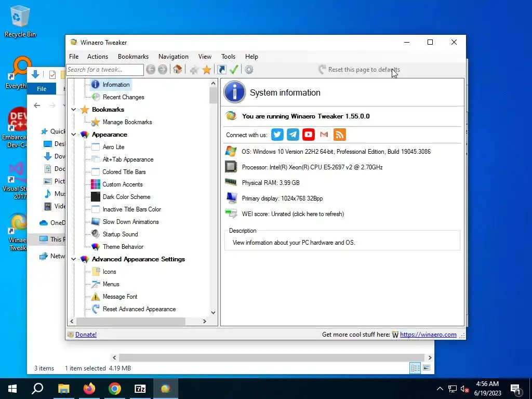Click the tree panel's scroll up arrow
The width and height of the screenshot is (532, 399).
213,83
